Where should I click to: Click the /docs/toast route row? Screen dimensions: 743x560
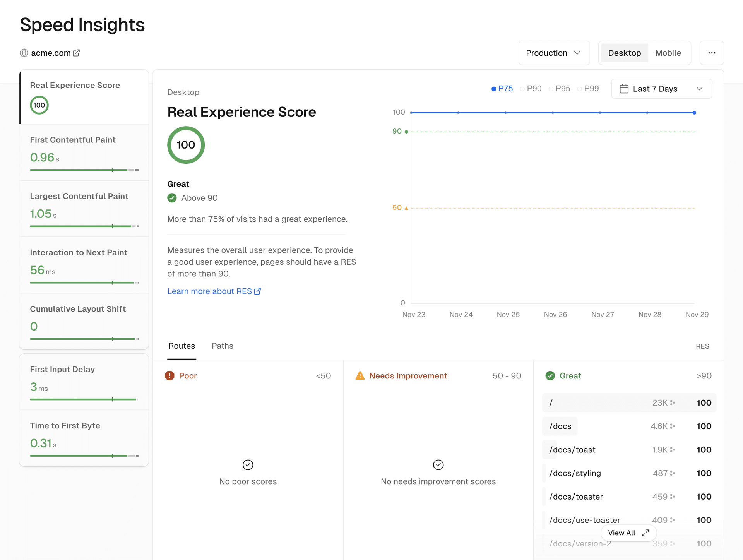point(627,449)
